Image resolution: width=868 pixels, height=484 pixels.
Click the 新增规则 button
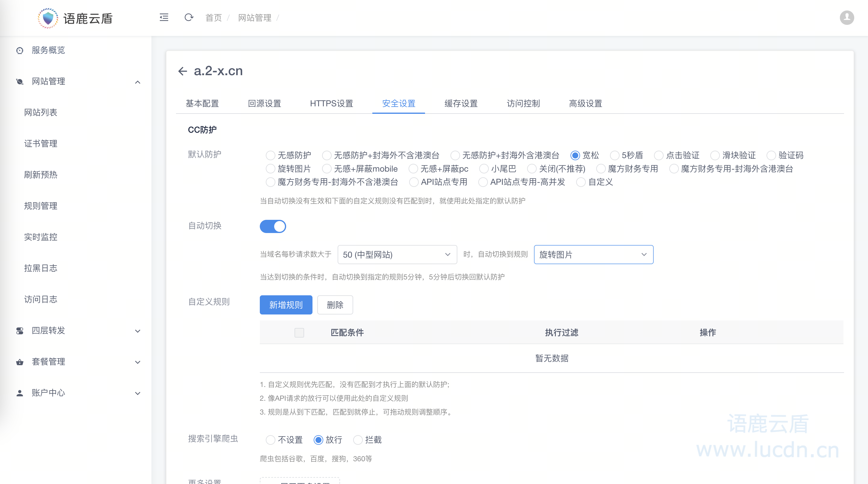(x=286, y=305)
